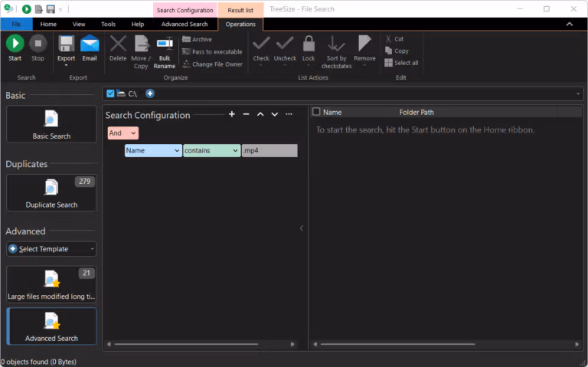Viewport: 588px width, 367px height.
Task: Open the Tools ribbon tab
Action: pyautogui.click(x=109, y=24)
